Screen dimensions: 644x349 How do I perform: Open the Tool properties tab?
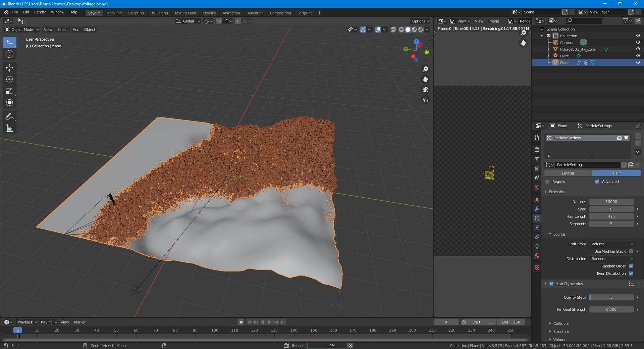pyautogui.click(x=537, y=138)
